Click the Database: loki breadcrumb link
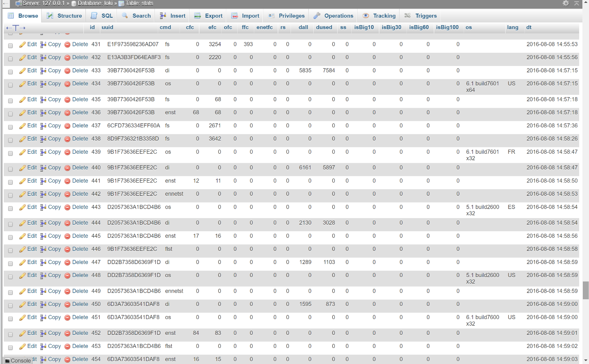This screenshot has width=589, height=364. coord(95,3)
